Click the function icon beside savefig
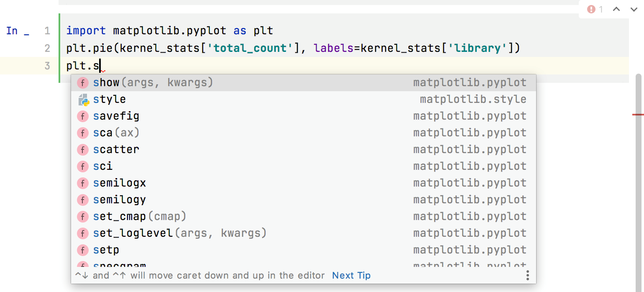 click(x=83, y=116)
